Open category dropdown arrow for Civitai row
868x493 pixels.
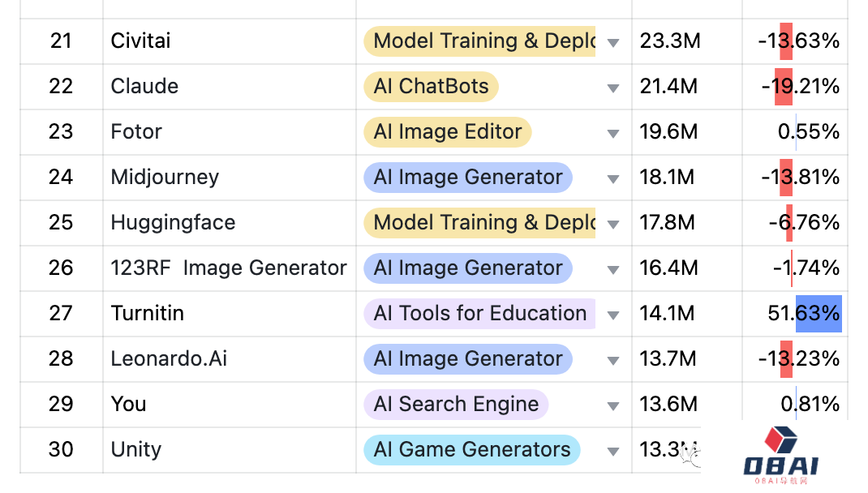click(612, 43)
